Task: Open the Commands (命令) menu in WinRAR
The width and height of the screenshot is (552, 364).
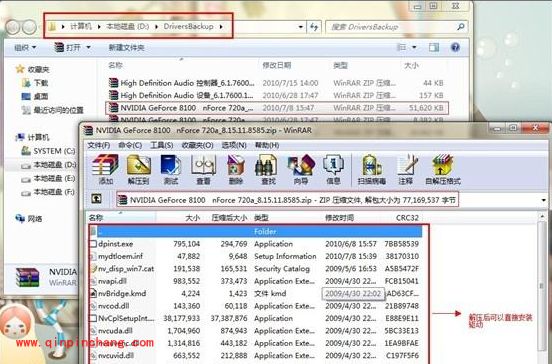Action: click(x=130, y=145)
